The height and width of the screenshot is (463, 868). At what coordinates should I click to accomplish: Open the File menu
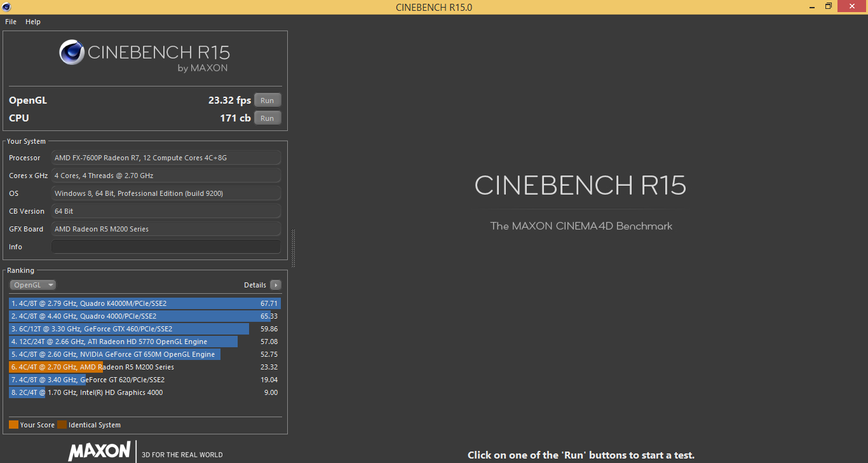coord(11,22)
